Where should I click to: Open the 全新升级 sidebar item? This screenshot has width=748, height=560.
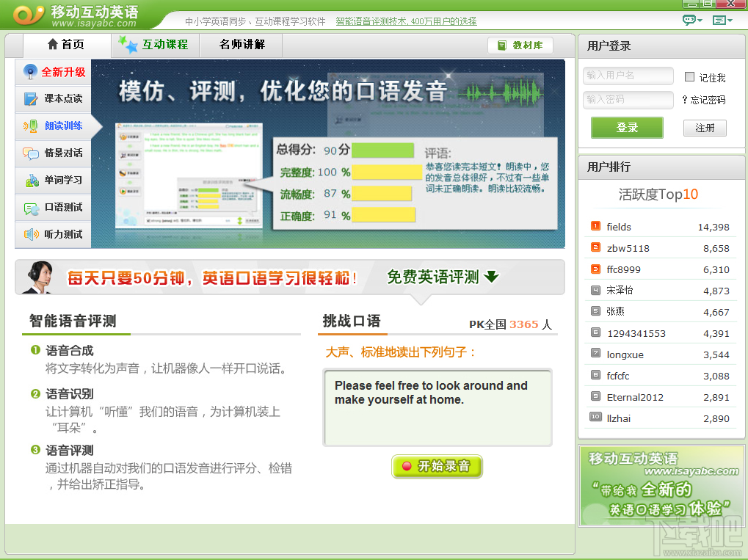(54, 72)
